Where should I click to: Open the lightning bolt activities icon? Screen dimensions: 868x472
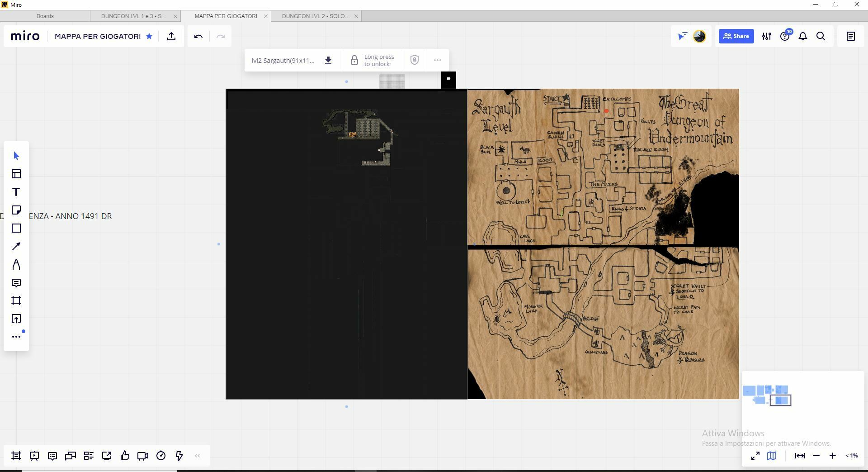point(179,456)
